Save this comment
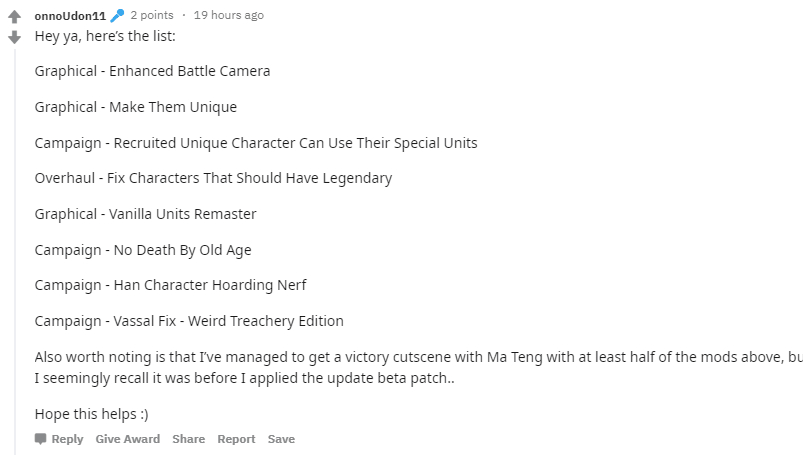 281,439
